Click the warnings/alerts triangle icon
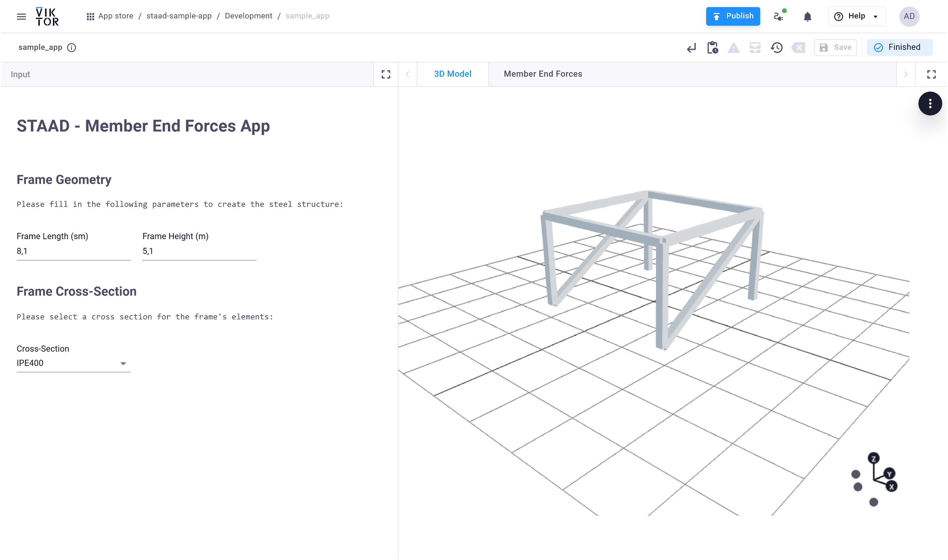This screenshot has width=948, height=560. tap(734, 47)
